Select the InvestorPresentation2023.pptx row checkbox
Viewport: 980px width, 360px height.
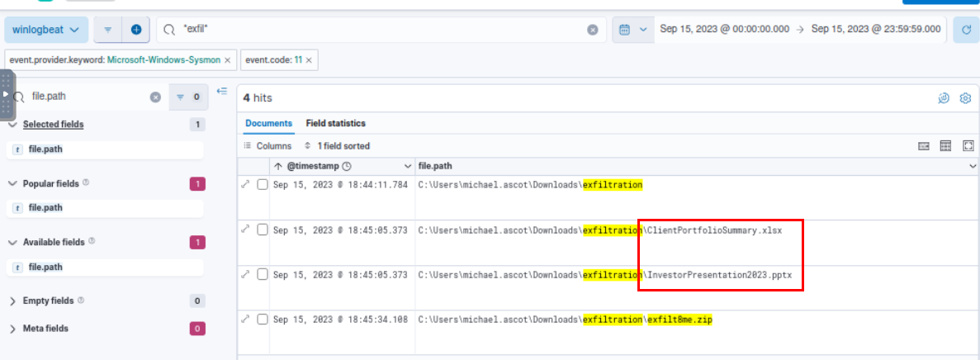263,274
